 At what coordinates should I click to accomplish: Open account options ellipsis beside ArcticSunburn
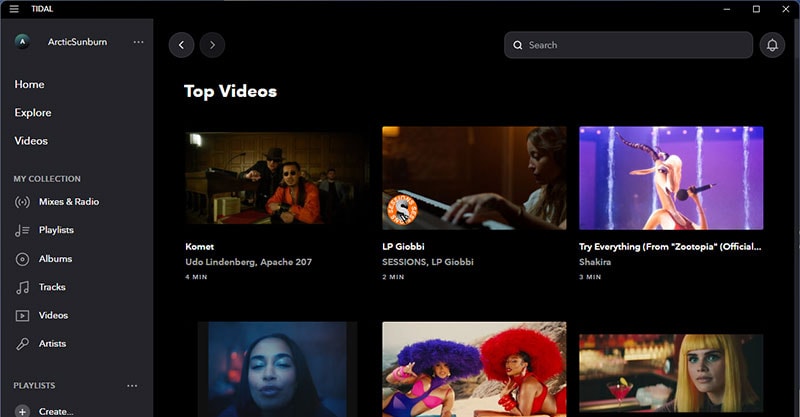coord(138,42)
